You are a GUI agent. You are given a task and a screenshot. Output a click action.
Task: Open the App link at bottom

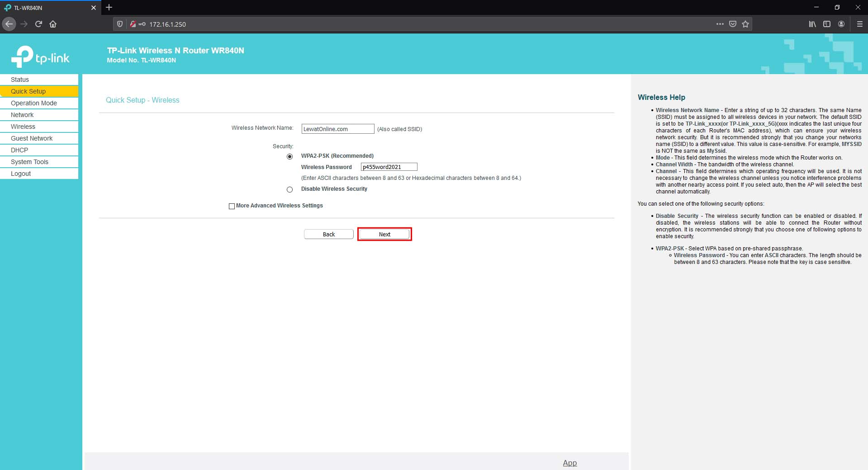click(x=570, y=463)
